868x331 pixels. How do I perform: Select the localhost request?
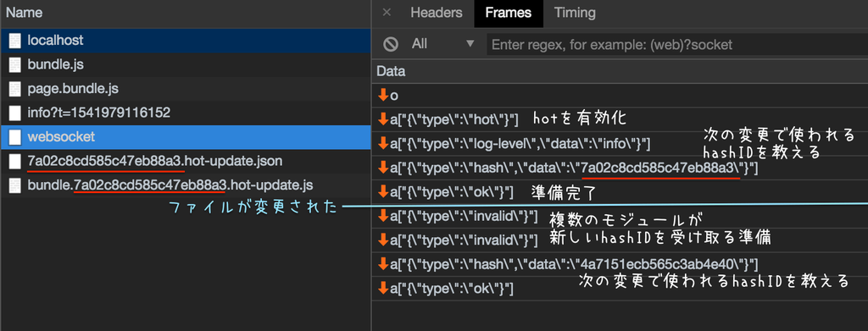[186, 41]
